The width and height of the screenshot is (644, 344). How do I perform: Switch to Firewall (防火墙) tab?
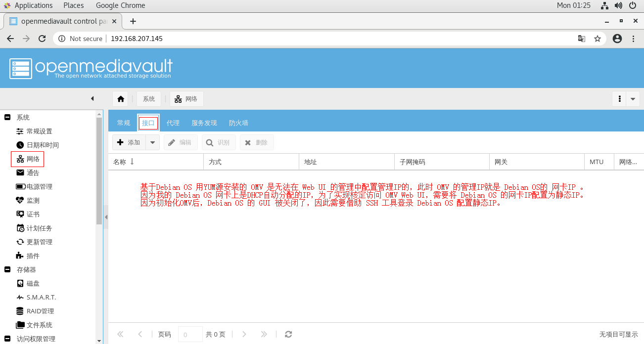pyautogui.click(x=238, y=123)
